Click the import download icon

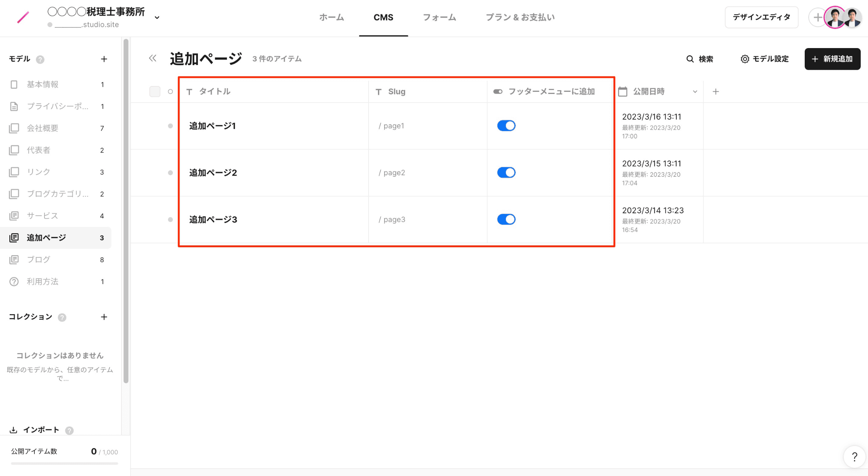(x=13, y=430)
